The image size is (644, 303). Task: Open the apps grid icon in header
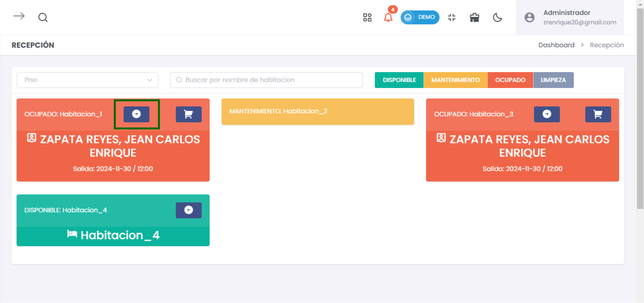[x=367, y=17]
